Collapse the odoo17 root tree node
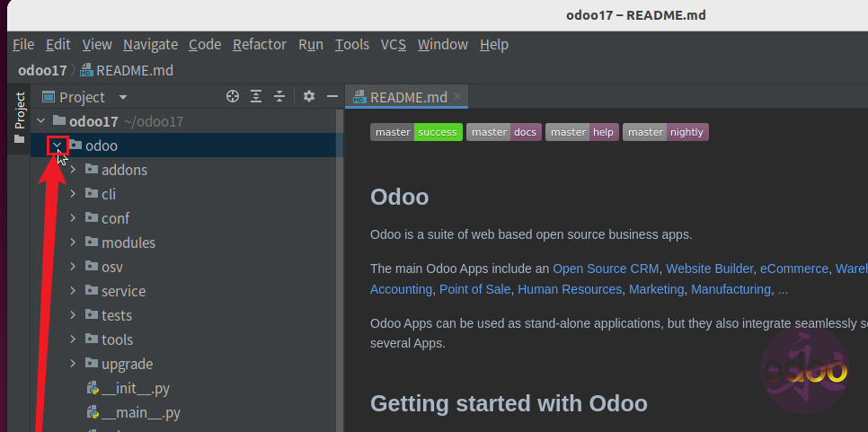 point(41,120)
